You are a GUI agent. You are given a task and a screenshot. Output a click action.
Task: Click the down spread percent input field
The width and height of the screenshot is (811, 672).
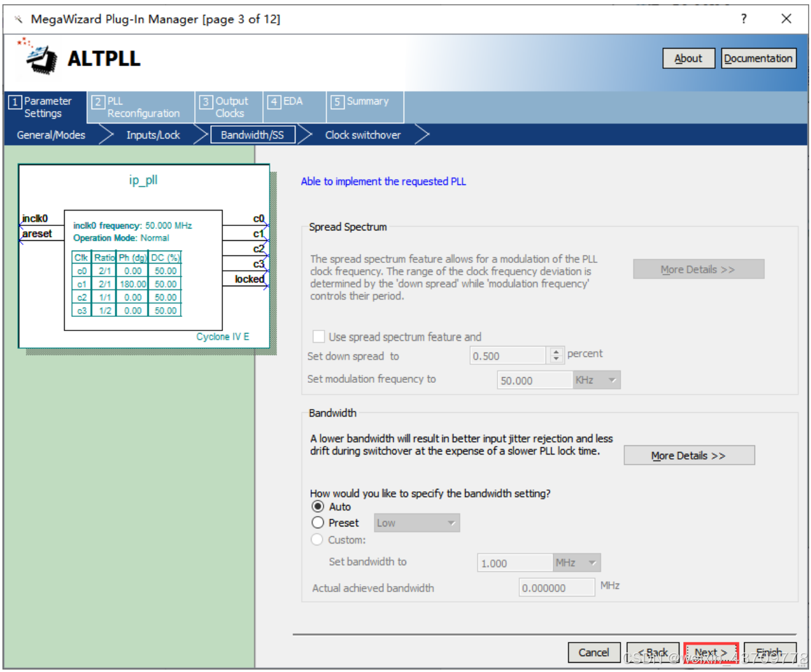coord(507,356)
